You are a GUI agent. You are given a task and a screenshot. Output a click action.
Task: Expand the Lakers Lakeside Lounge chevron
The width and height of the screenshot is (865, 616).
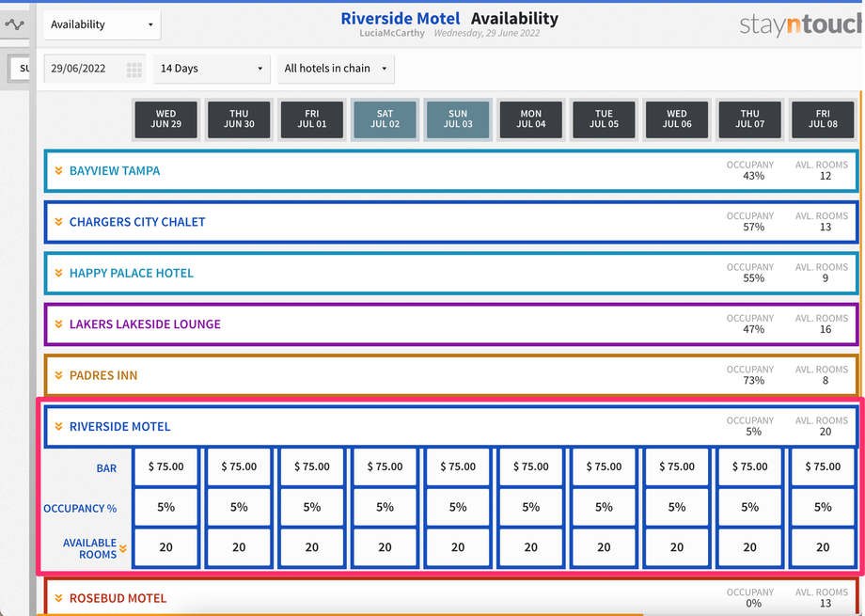(x=58, y=324)
